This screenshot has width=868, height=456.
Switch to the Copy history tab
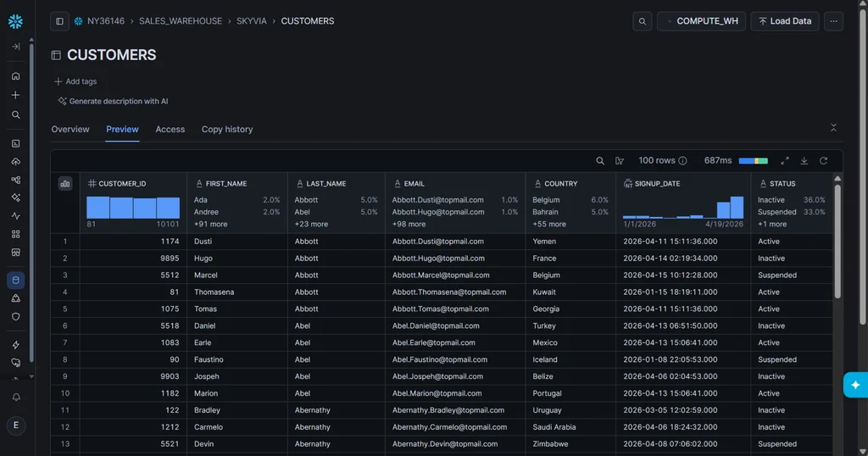tap(227, 129)
